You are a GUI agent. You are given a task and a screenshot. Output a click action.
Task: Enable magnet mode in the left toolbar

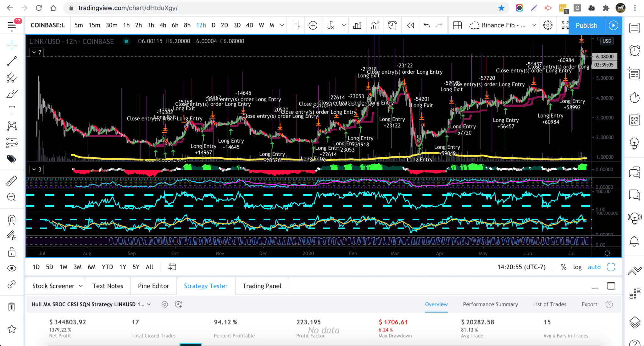12,220
